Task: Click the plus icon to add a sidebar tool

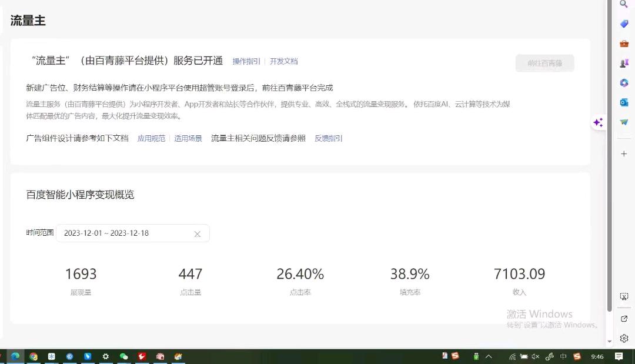Action: pos(624,153)
